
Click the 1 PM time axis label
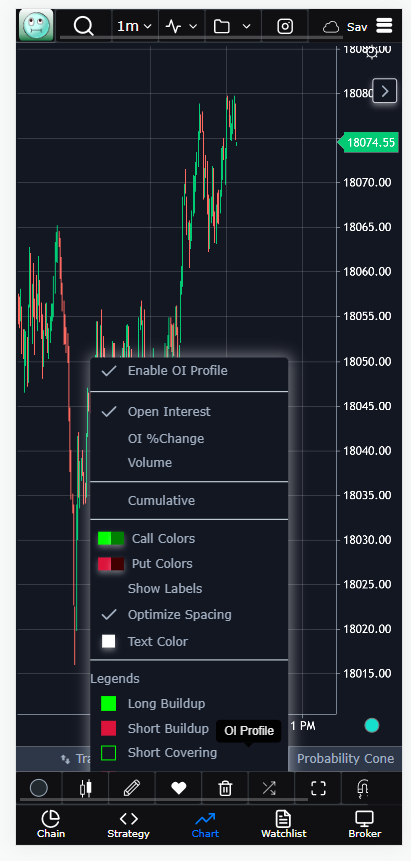(303, 726)
